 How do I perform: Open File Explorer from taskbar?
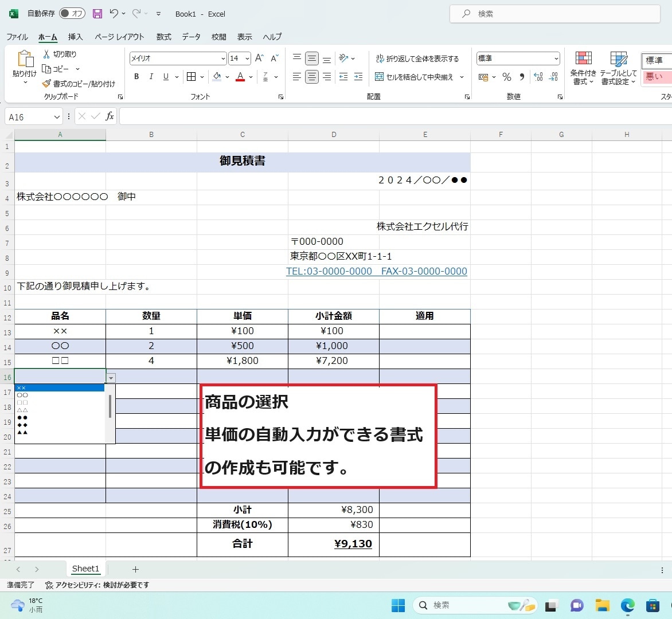pos(602,605)
